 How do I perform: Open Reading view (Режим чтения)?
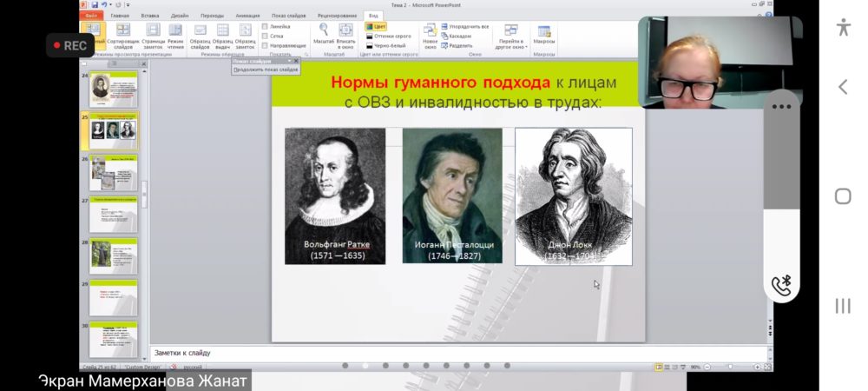point(175,36)
